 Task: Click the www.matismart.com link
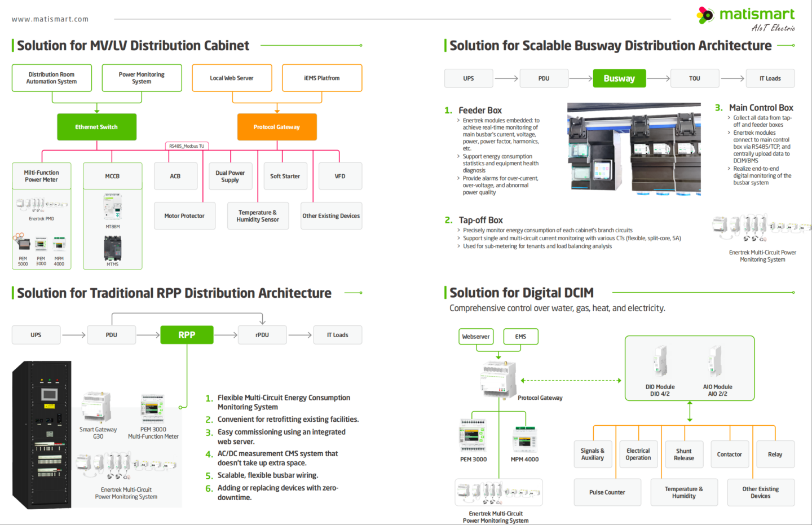50,19
